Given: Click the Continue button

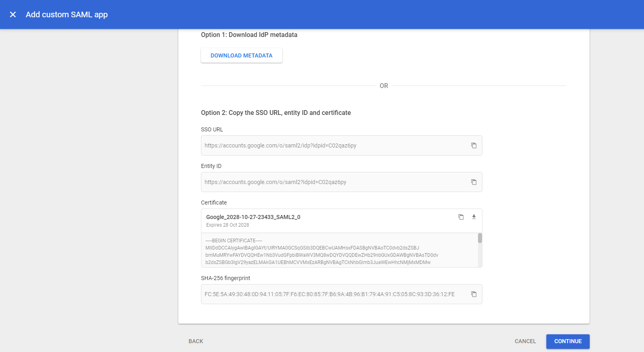Looking at the screenshot, I should [x=568, y=341].
